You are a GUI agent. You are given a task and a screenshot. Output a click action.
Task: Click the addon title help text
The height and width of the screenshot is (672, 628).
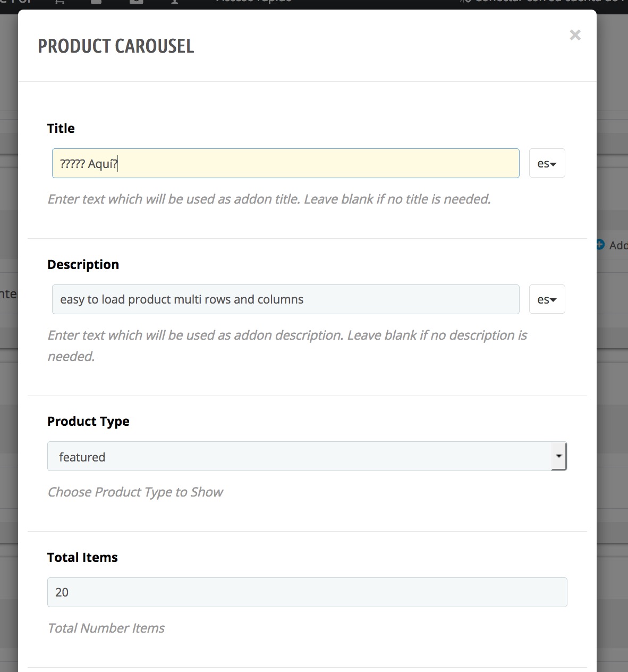pyautogui.click(x=269, y=199)
